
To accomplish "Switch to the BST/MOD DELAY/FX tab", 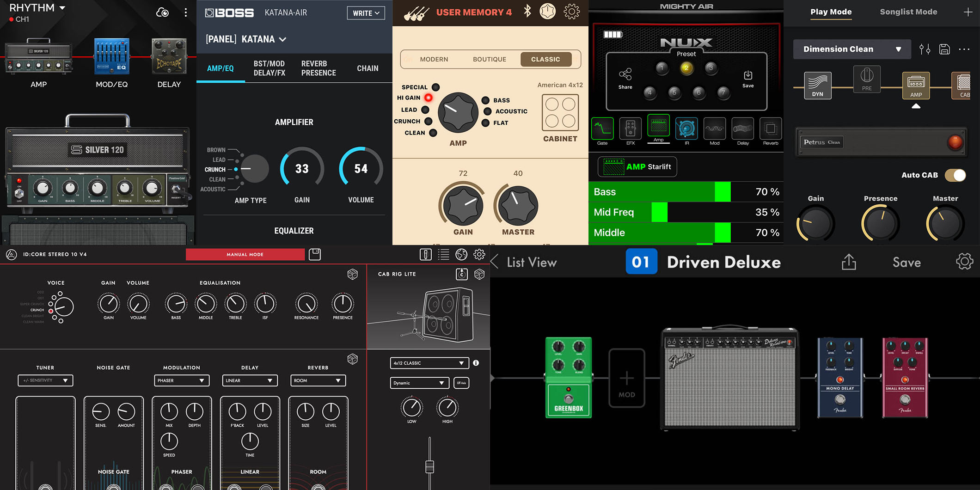I will [x=269, y=68].
